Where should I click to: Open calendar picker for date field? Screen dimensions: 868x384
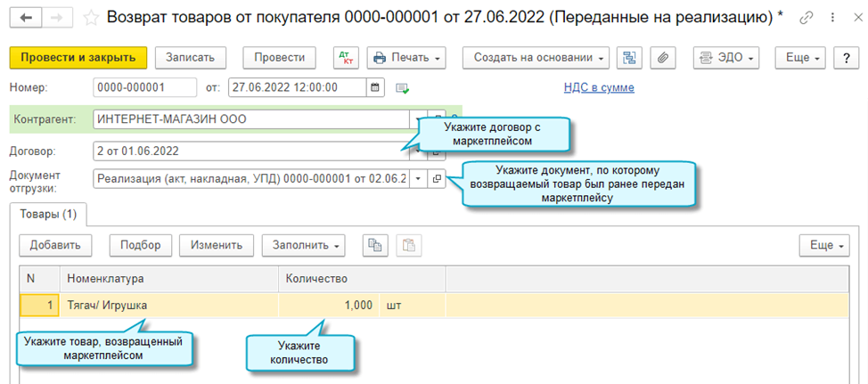375,87
